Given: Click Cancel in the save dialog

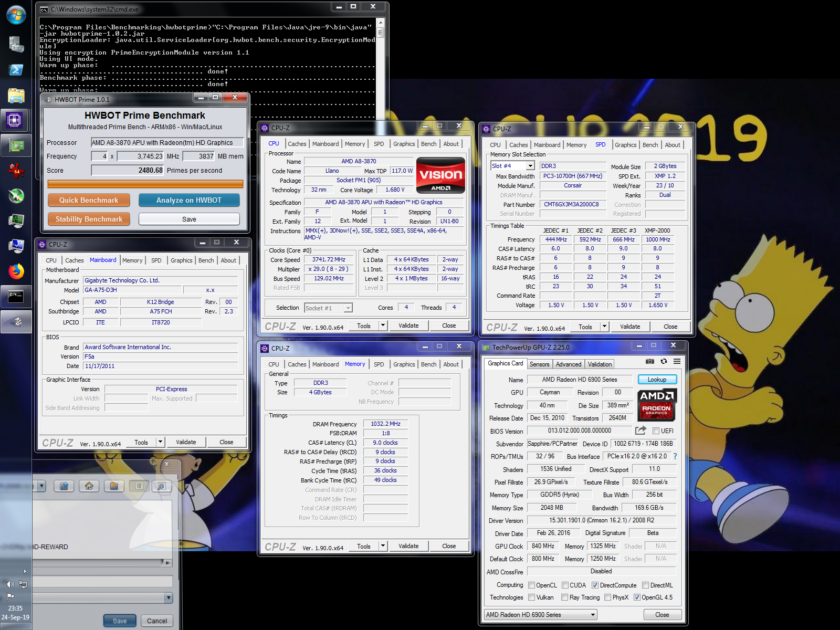Looking at the screenshot, I should tap(157, 621).
